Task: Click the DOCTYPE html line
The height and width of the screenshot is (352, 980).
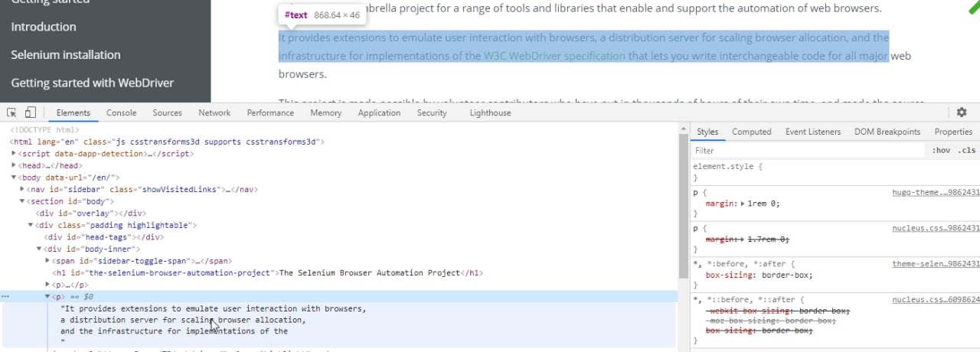Action: pyautogui.click(x=44, y=130)
